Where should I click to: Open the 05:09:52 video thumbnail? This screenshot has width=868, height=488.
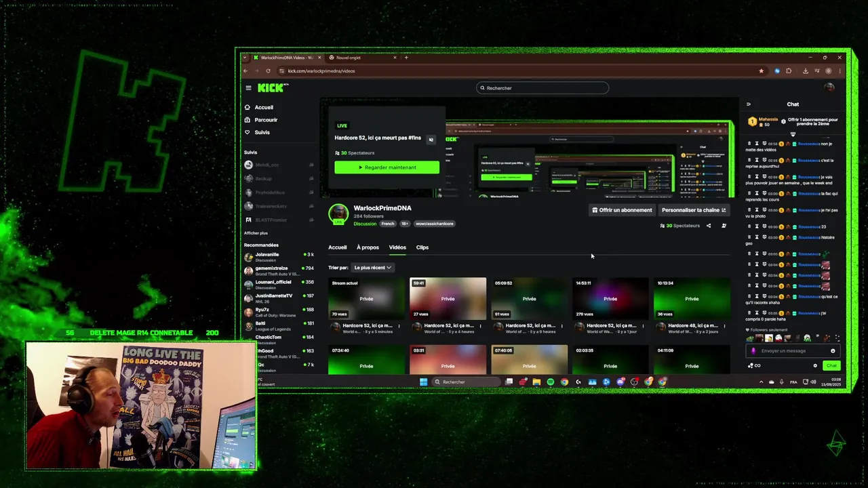[x=529, y=298]
